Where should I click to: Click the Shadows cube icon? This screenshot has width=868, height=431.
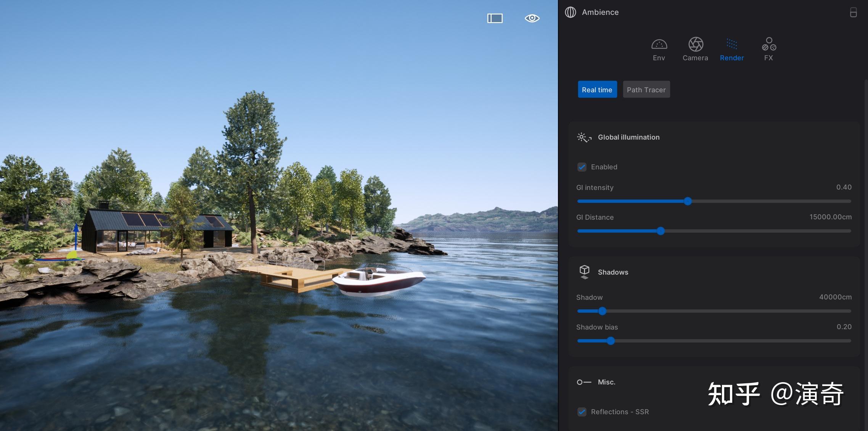(x=584, y=272)
